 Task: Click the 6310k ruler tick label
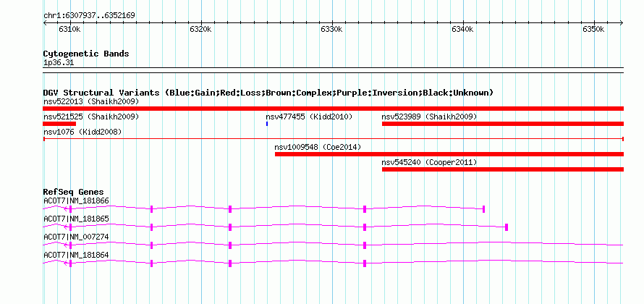point(69,30)
